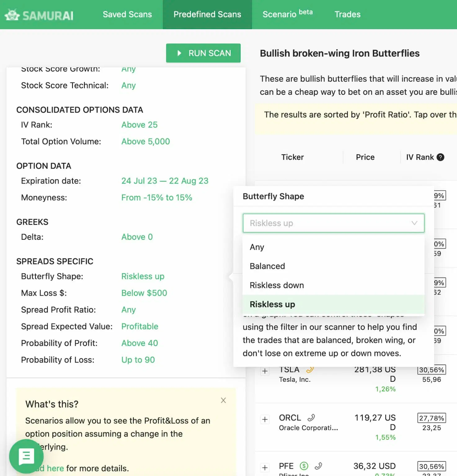Viewport: 457px width, 476px height.
Task: Open the chat support bubble icon
Action: pyautogui.click(x=26, y=456)
